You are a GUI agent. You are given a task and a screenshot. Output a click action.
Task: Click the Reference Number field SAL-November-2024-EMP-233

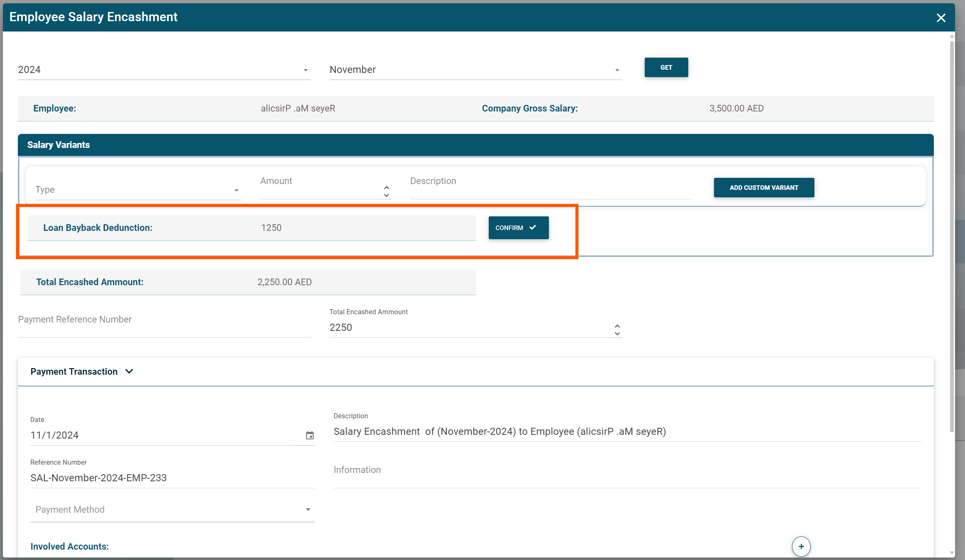(x=172, y=478)
